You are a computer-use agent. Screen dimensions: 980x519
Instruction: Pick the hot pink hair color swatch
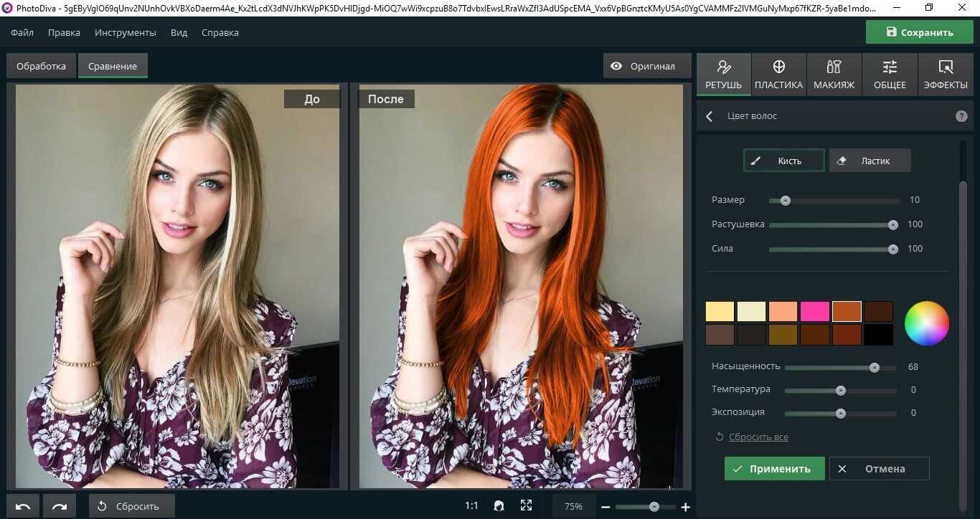pyautogui.click(x=814, y=311)
